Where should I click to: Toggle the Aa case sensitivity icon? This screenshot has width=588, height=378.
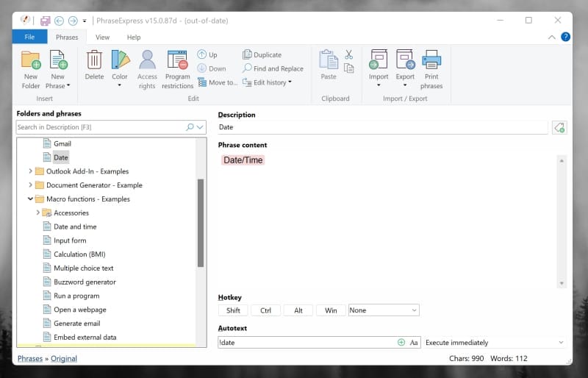[414, 343]
